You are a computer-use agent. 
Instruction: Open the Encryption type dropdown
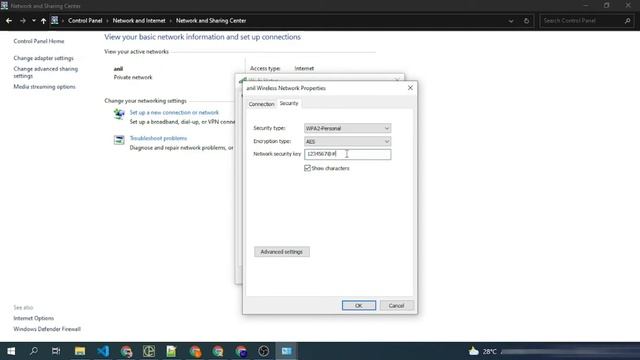click(347, 141)
